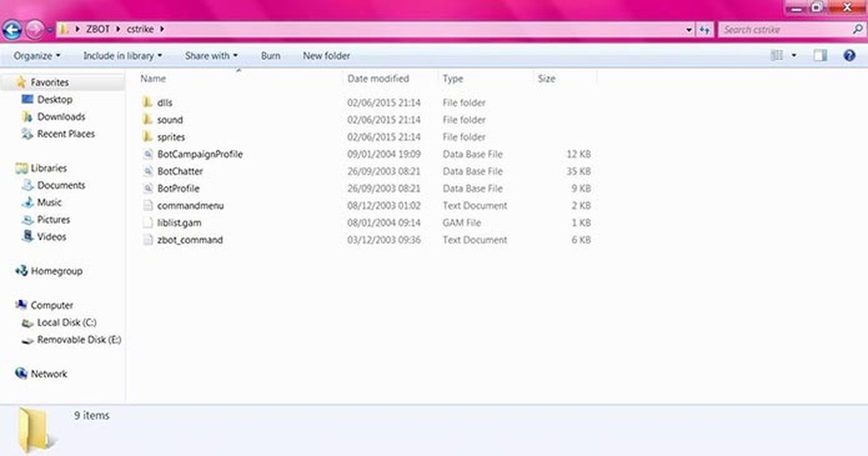Viewport: 868px width, 456px height.
Task: Open Downloads in Favorites sidebar
Action: (x=61, y=116)
